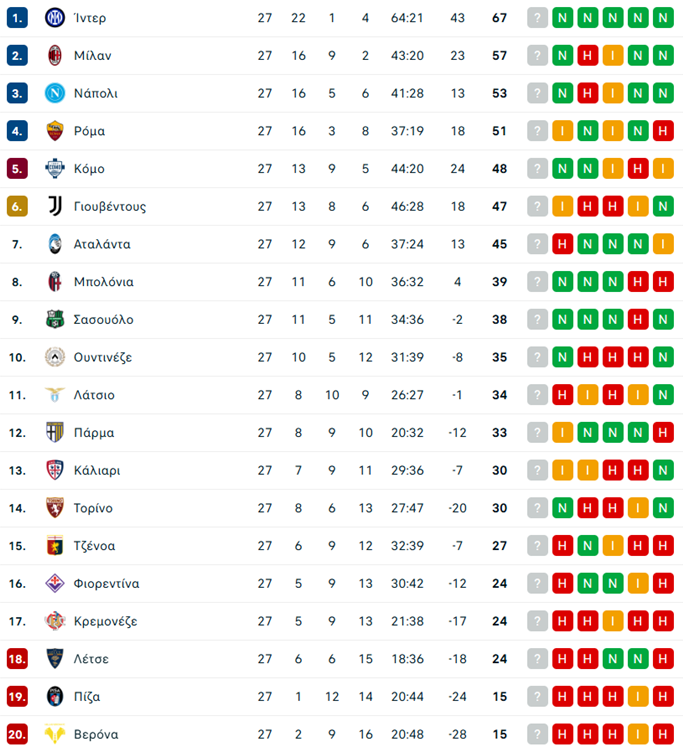The width and height of the screenshot is (683, 751).
Task: Click the Genoa club crest
Action: (x=54, y=546)
